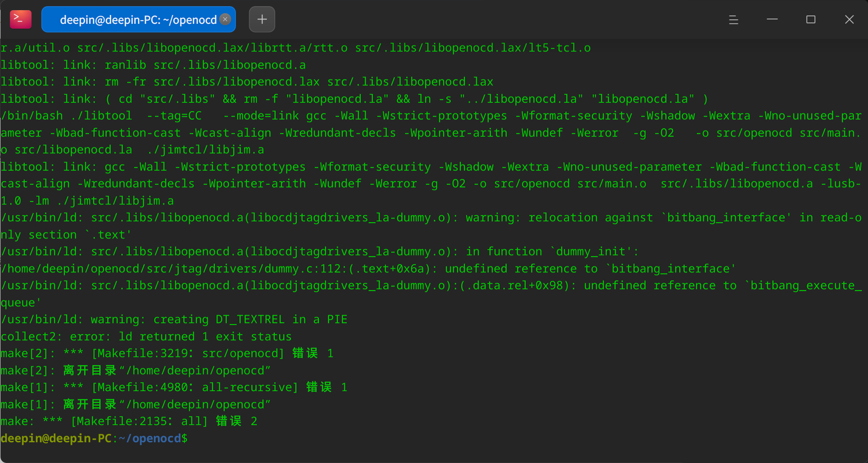This screenshot has width=868, height=463.
Task: Click the dummy.c:112 undefined reference line
Action: pos(368,269)
